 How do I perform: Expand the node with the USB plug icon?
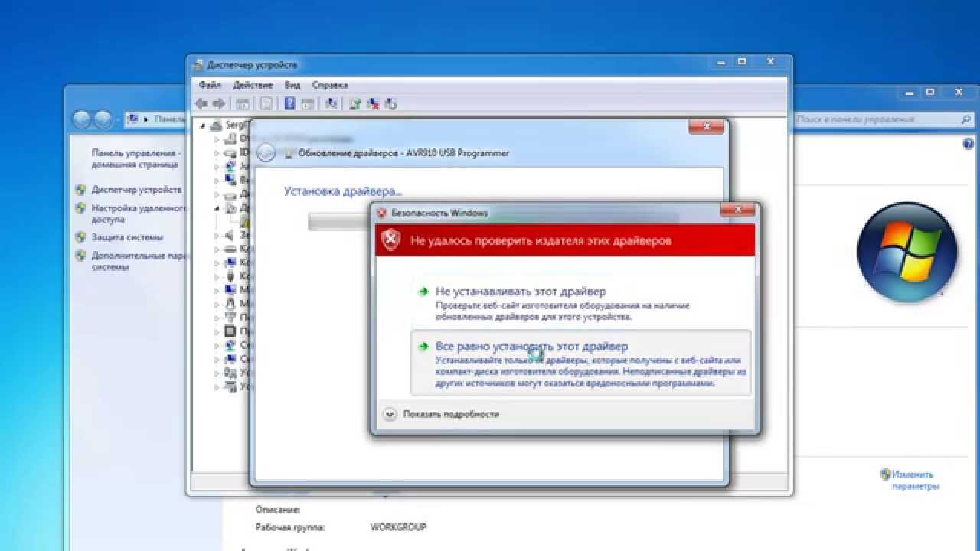216,275
